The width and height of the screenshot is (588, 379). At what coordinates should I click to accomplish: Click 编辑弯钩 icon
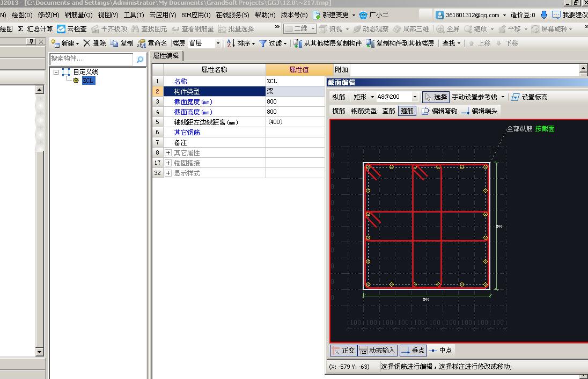[x=425, y=111]
